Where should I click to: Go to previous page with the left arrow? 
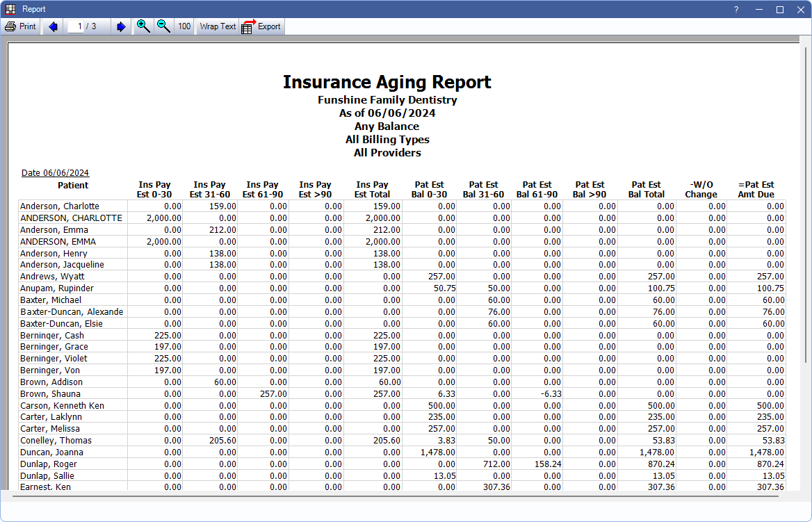(53, 26)
